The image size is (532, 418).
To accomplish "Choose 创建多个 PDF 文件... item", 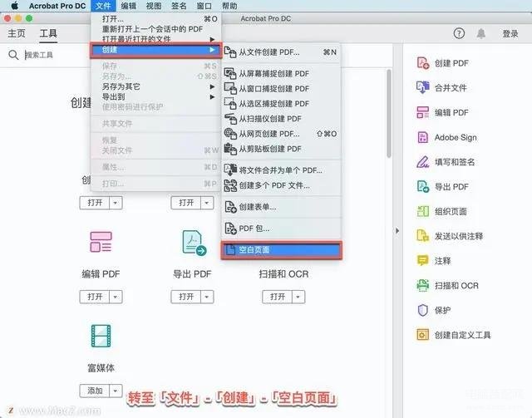I will [x=281, y=185].
